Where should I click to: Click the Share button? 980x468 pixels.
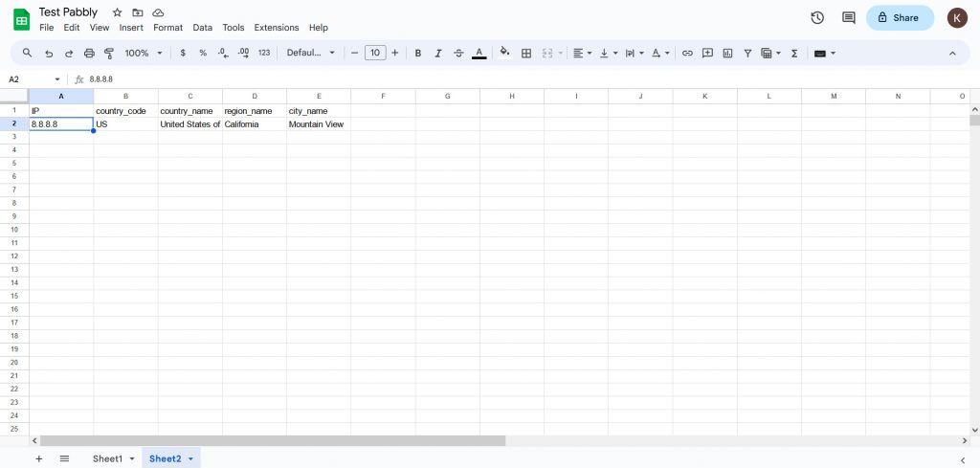899,17
